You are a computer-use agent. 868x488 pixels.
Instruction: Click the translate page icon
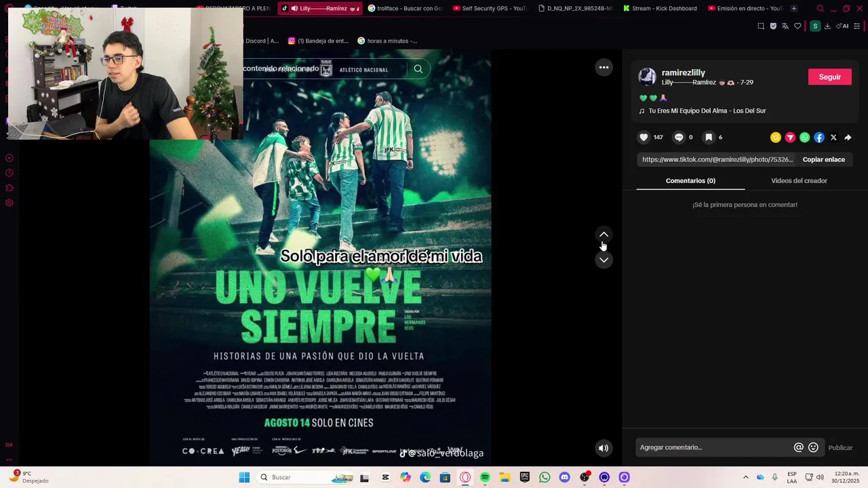(x=785, y=26)
